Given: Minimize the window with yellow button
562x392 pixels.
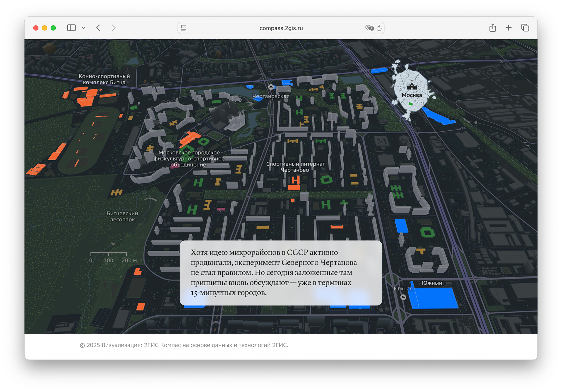Looking at the screenshot, I should 44,28.
